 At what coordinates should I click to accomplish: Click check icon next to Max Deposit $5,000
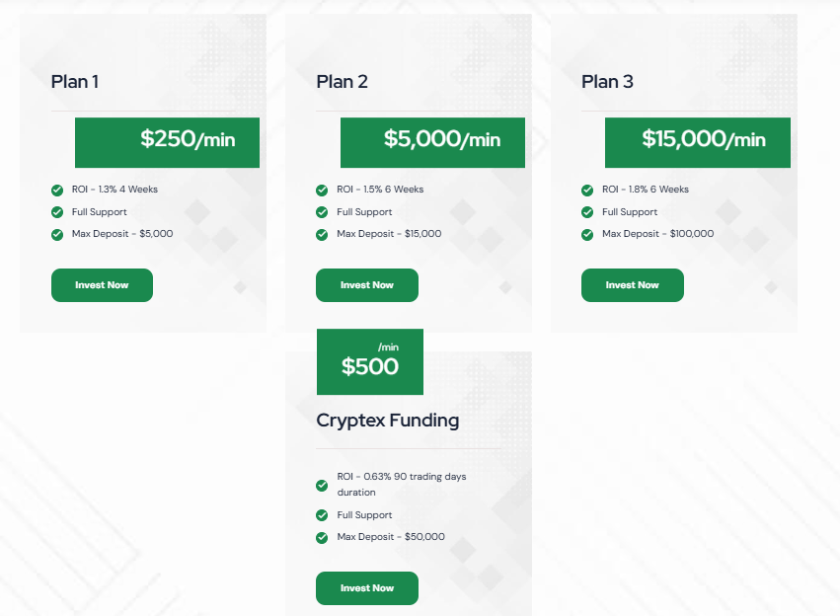tap(57, 235)
